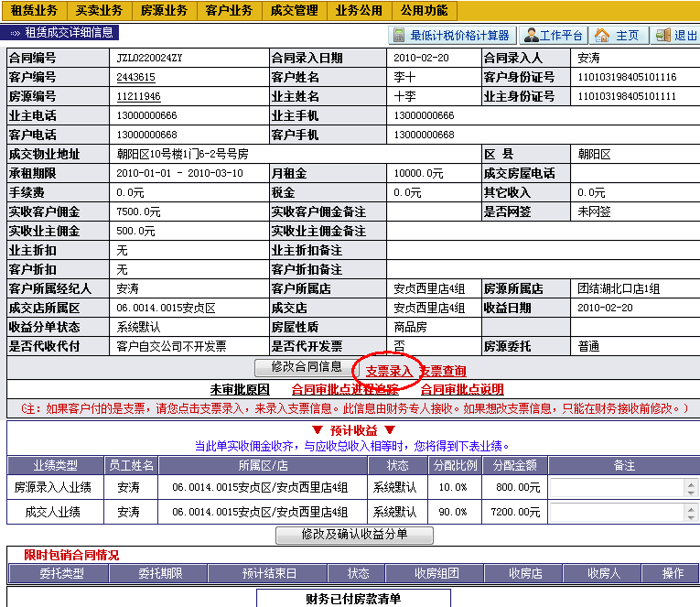Viewport: 700px width, 607px height.
Task: Open customer number 2443615 link
Action: tap(135, 77)
